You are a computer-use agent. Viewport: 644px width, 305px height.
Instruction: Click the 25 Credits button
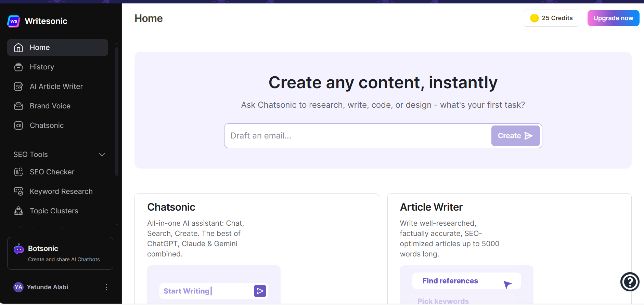point(551,18)
